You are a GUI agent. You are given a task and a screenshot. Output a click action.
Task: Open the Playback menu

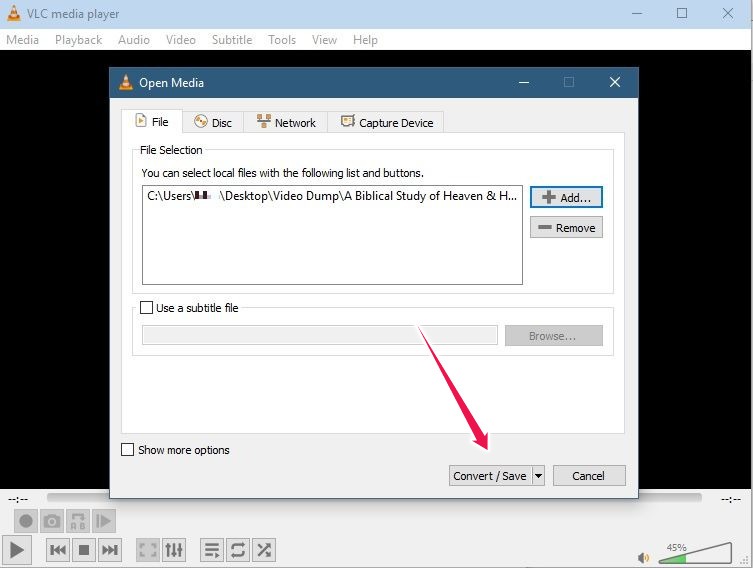78,40
